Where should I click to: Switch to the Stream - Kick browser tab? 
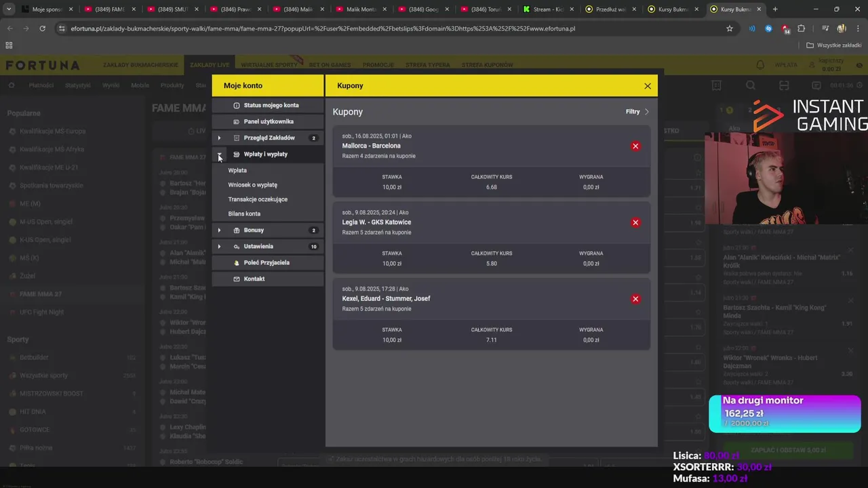548,9
